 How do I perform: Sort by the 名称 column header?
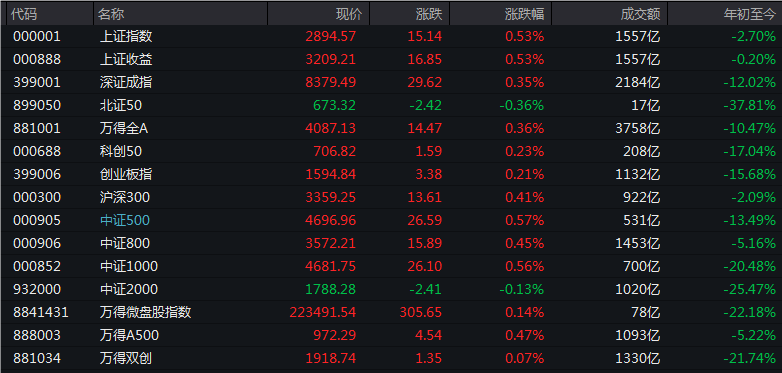tap(181, 14)
